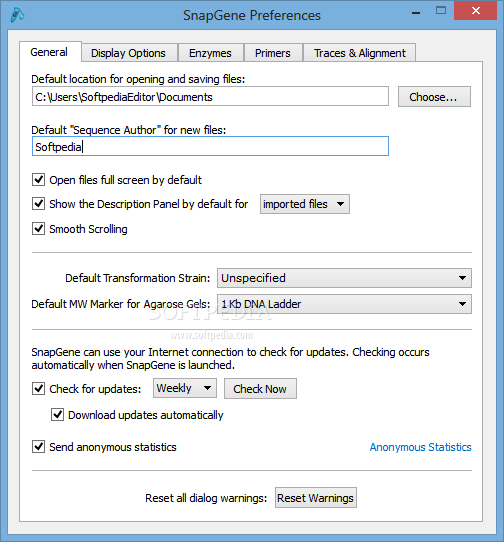The height and width of the screenshot is (542, 504).
Task: Open the Anonymous Statistics link
Action: tap(420, 447)
